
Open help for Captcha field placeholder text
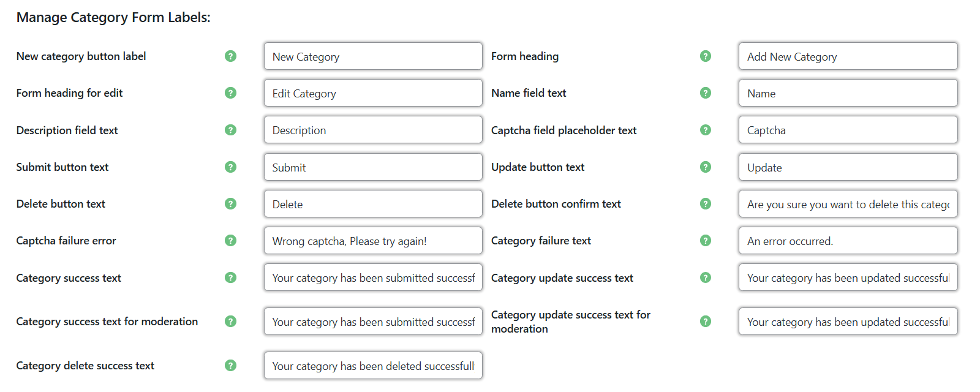coord(706,130)
